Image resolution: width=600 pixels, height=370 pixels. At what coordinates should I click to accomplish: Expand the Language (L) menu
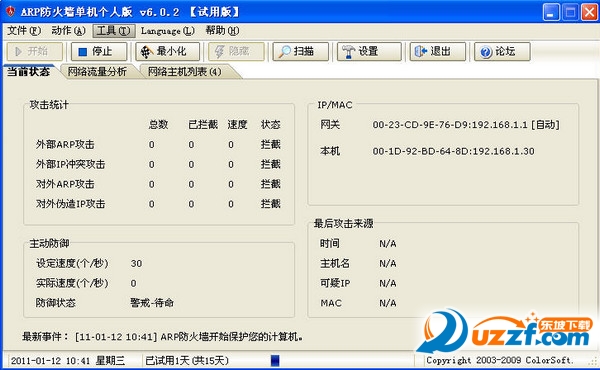point(168,31)
